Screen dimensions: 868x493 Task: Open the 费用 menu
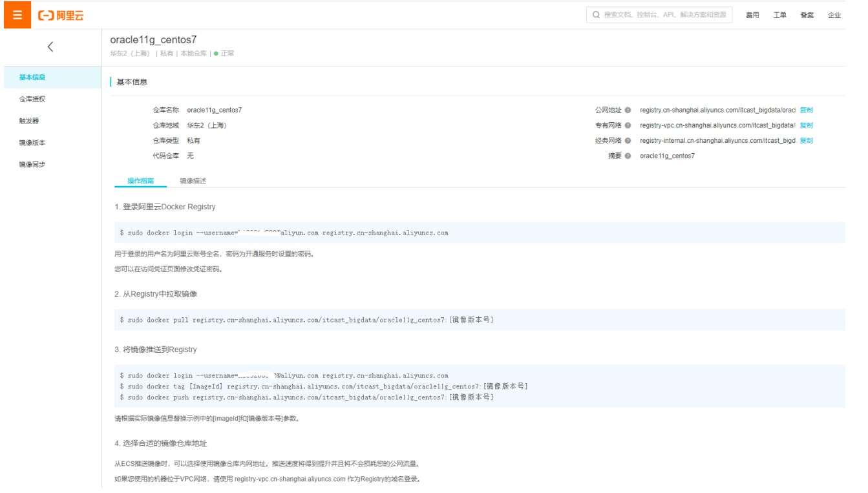click(x=752, y=16)
